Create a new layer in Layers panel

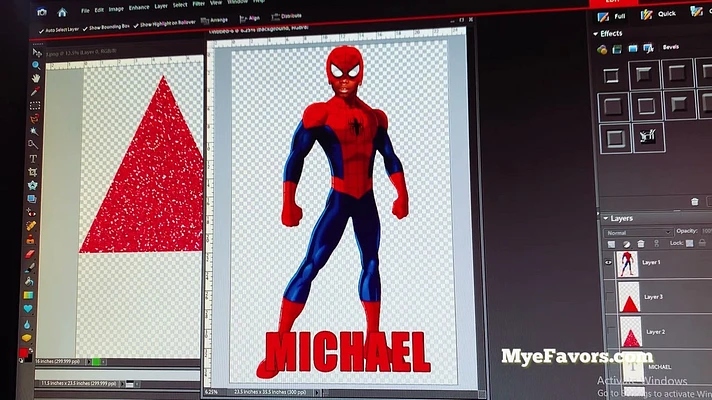pos(612,245)
